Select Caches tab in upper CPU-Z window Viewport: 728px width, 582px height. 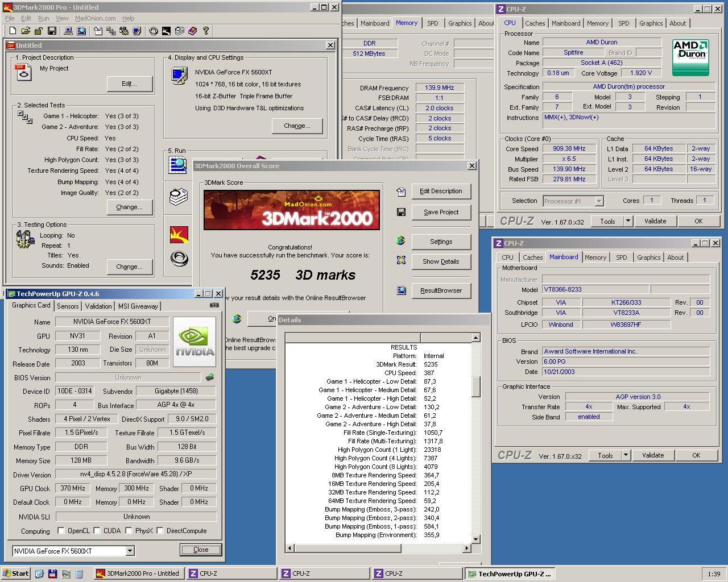point(535,23)
